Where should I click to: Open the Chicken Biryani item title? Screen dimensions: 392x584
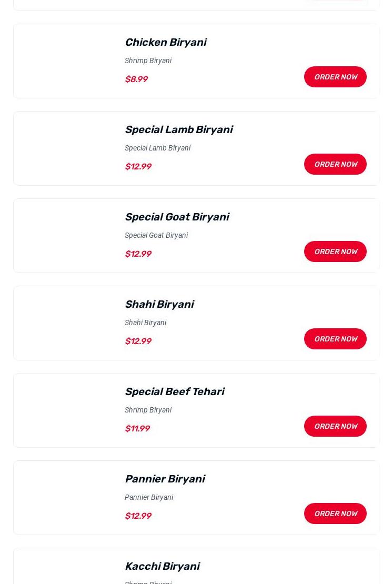[165, 42]
